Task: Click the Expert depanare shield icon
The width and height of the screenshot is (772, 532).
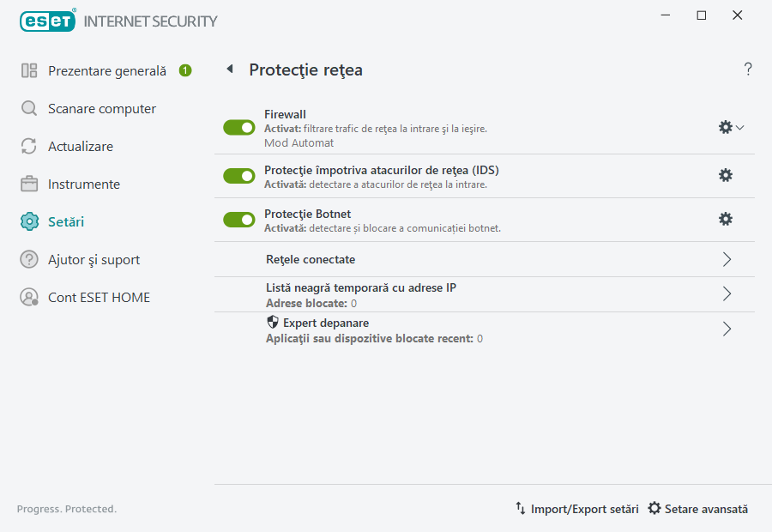Action: coord(273,322)
